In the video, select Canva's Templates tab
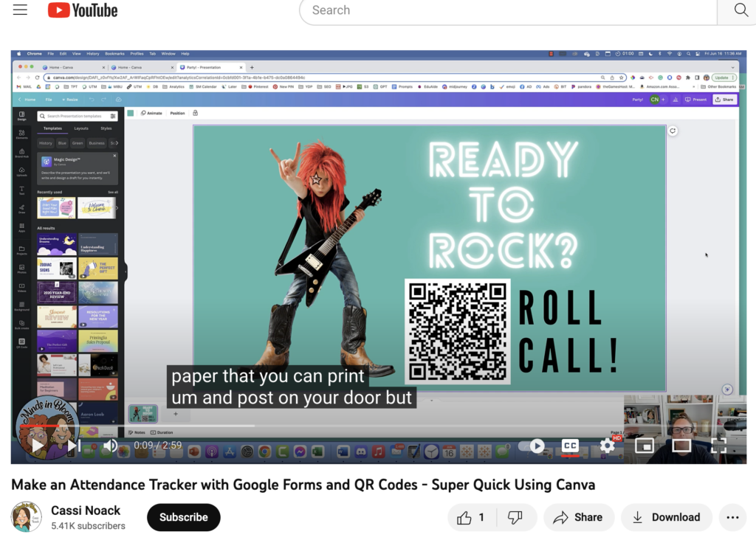756x543 pixels. coord(52,128)
